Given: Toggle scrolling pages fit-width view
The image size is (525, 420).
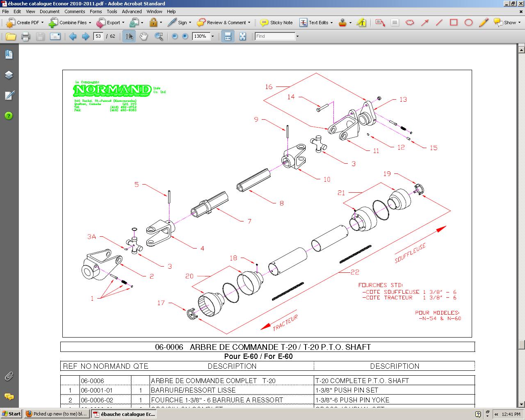Looking at the screenshot, I should (x=228, y=37).
